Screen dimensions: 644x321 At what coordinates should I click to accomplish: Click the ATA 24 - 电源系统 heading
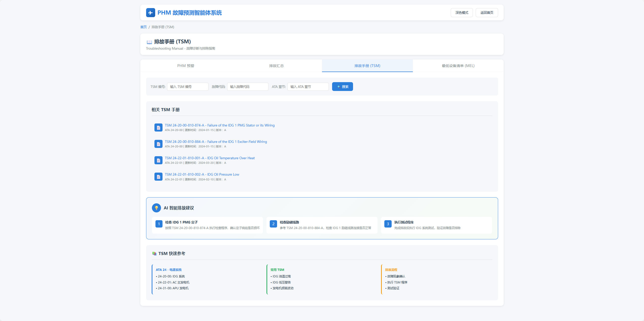point(169,270)
